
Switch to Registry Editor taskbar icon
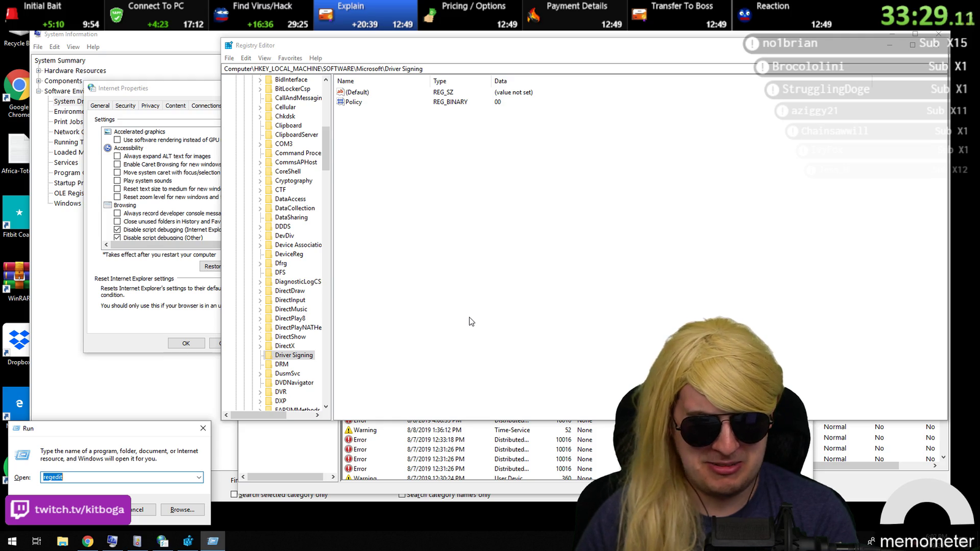[188, 541]
